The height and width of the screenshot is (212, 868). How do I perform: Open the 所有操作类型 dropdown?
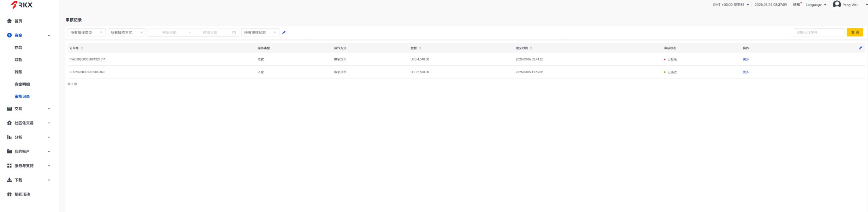pos(86,33)
